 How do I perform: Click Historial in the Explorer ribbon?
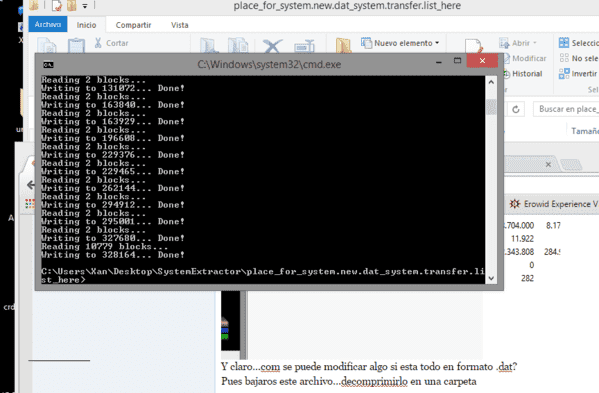point(523,74)
